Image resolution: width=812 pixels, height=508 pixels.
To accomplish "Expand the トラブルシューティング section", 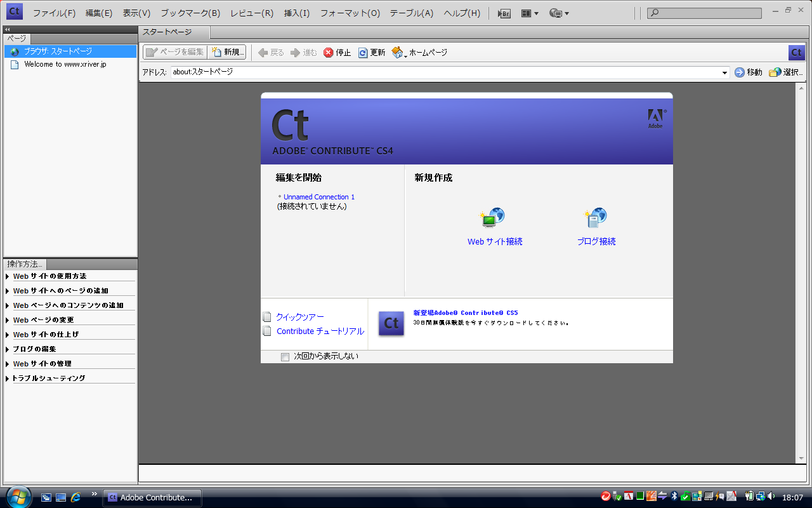I will (x=8, y=378).
